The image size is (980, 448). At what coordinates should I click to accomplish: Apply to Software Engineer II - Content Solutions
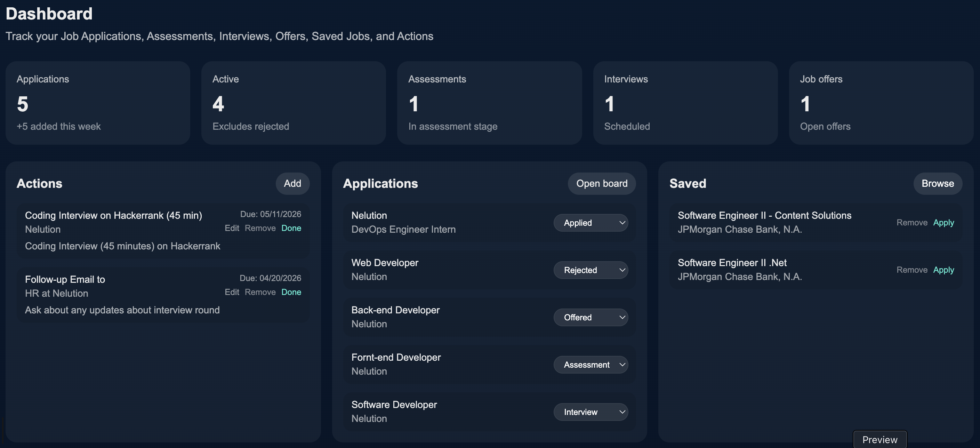(943, 222)
